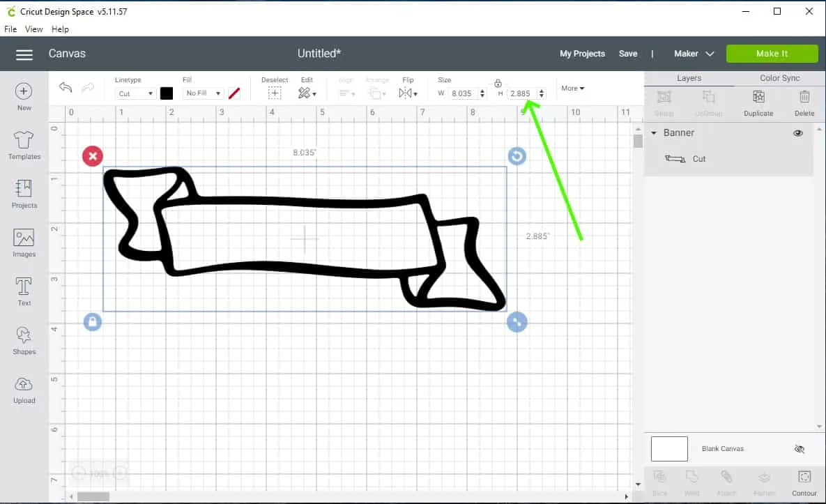Hide the Banner layer with eye icon
This screenshot has width=826, height=504.
pos(798,133)
